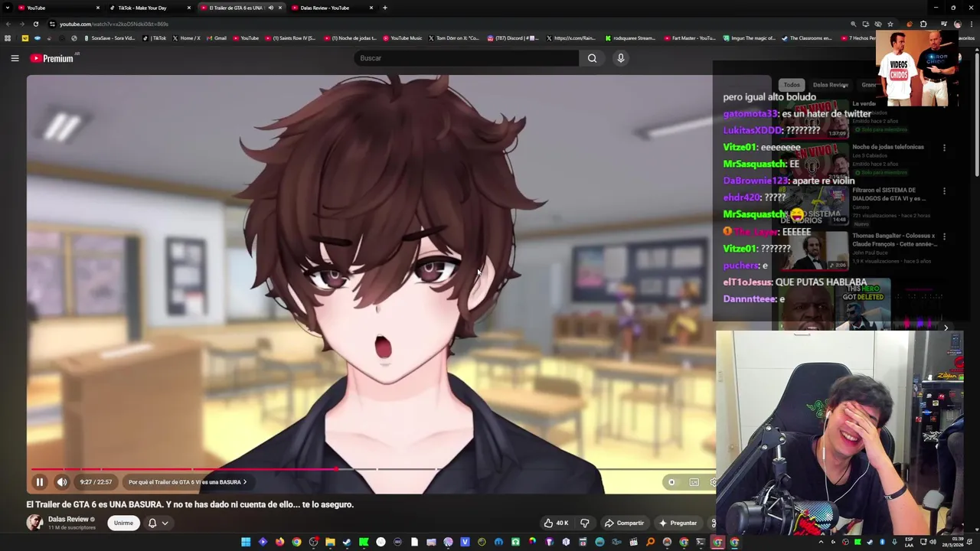Start voice search with microphone icon
This screenshot has width=980, height=551.
click(x=621, y=58)
